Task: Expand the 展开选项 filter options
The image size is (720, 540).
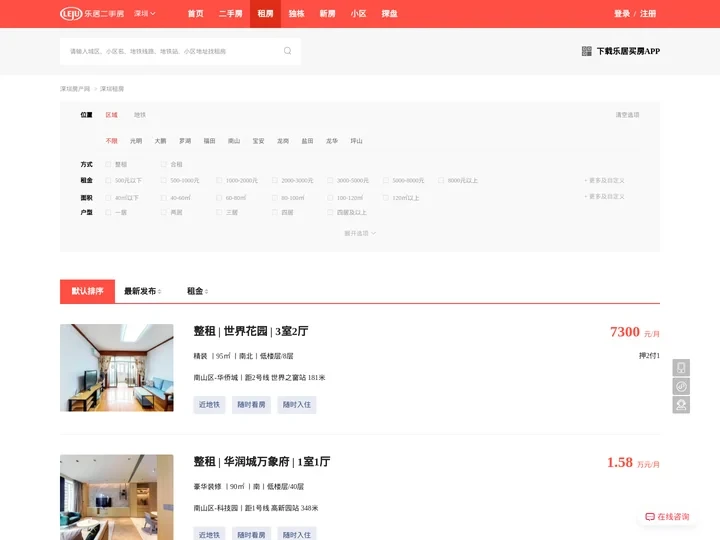Action: click(360, 233)
